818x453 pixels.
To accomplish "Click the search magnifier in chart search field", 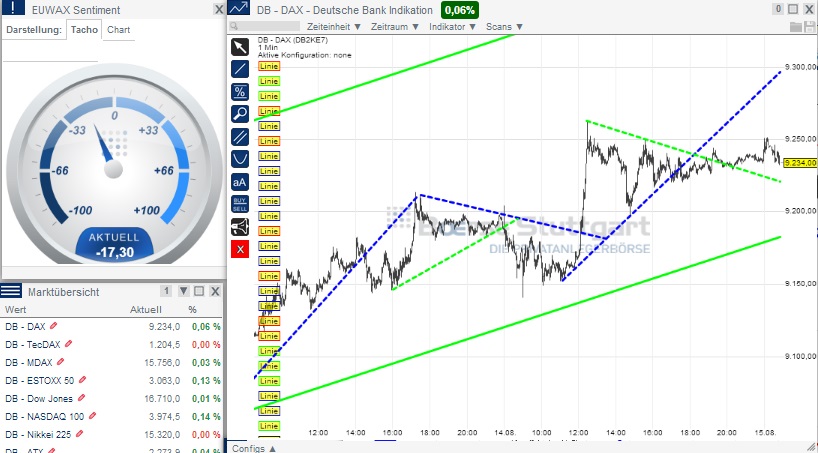I will pos(234,26).
